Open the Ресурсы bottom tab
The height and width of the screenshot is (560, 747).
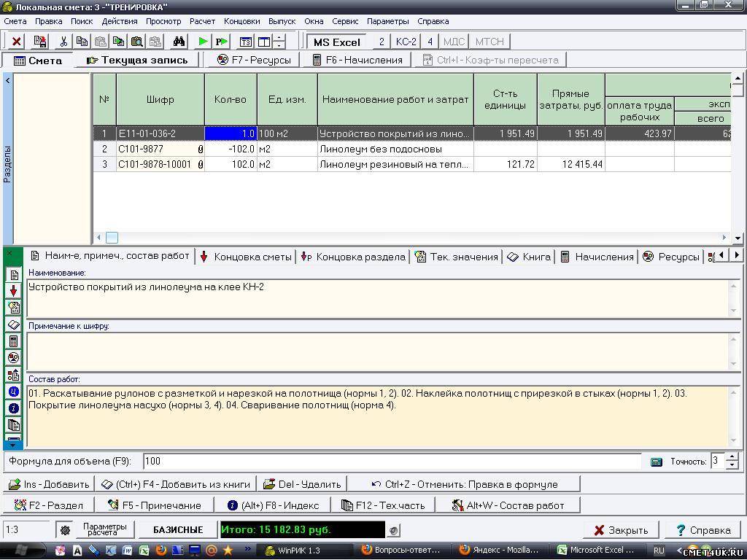pos(671,257)
